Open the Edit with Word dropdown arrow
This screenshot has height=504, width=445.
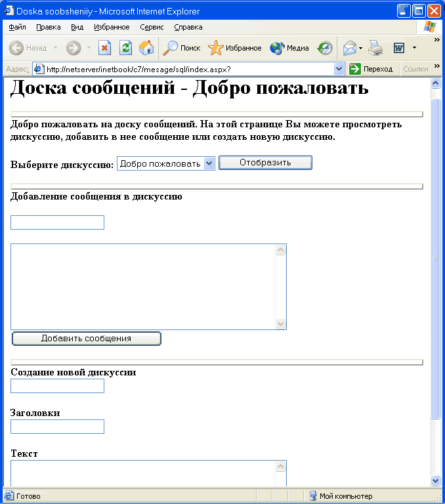tap(414, 48)
